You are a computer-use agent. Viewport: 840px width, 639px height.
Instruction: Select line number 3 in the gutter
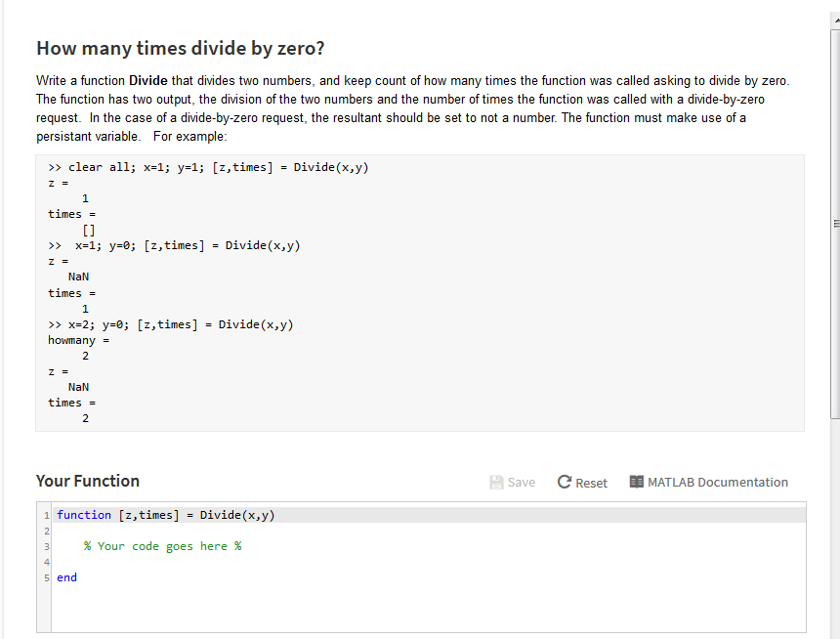(46, 545)
